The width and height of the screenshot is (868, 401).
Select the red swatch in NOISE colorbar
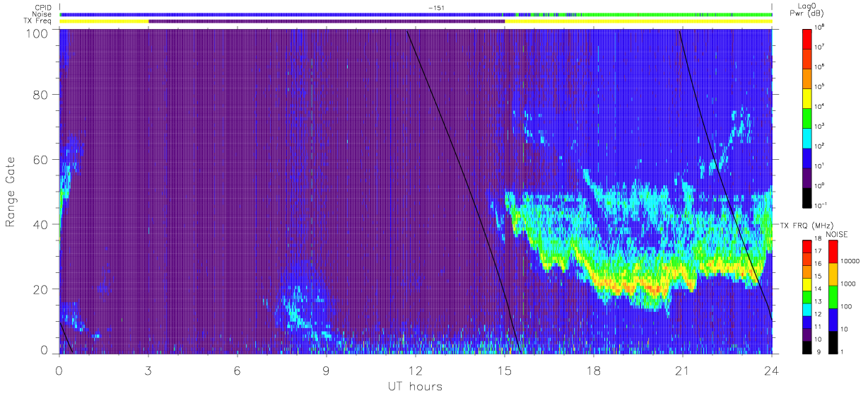[834, 252]
